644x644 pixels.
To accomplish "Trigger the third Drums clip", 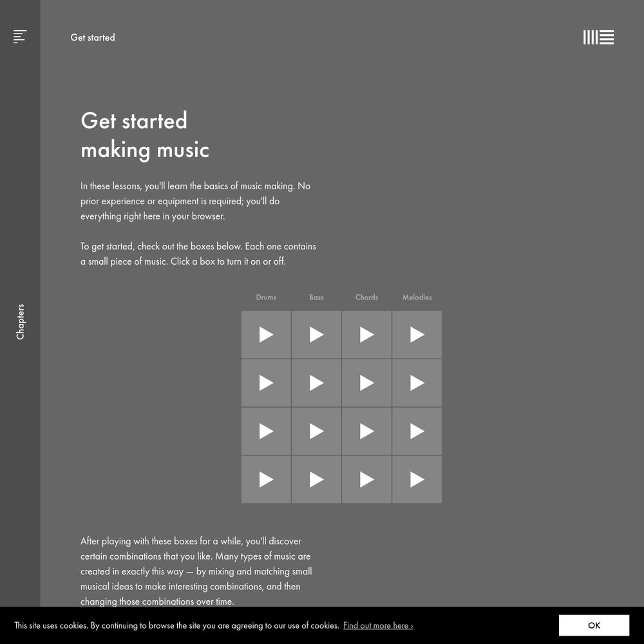I will (266, 431).
